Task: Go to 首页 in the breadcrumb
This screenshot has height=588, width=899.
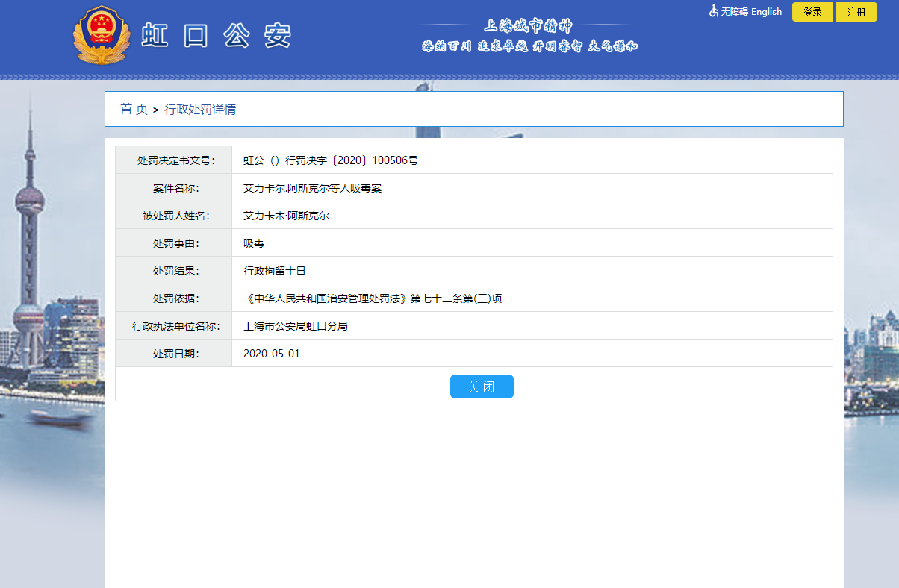Action: click(x=134, y=110)
